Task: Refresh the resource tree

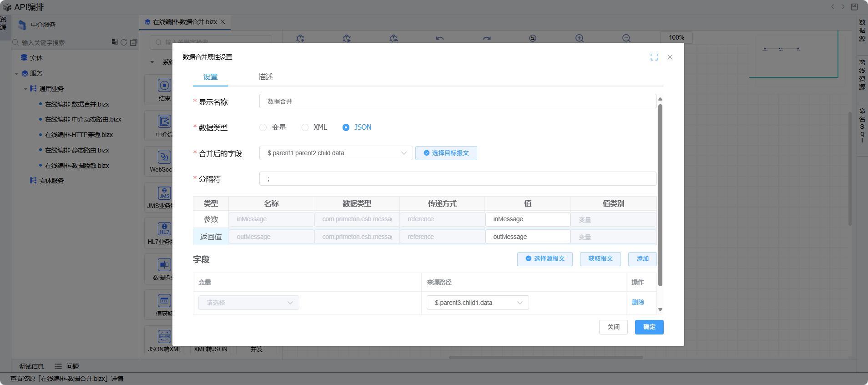Action: 124,42
